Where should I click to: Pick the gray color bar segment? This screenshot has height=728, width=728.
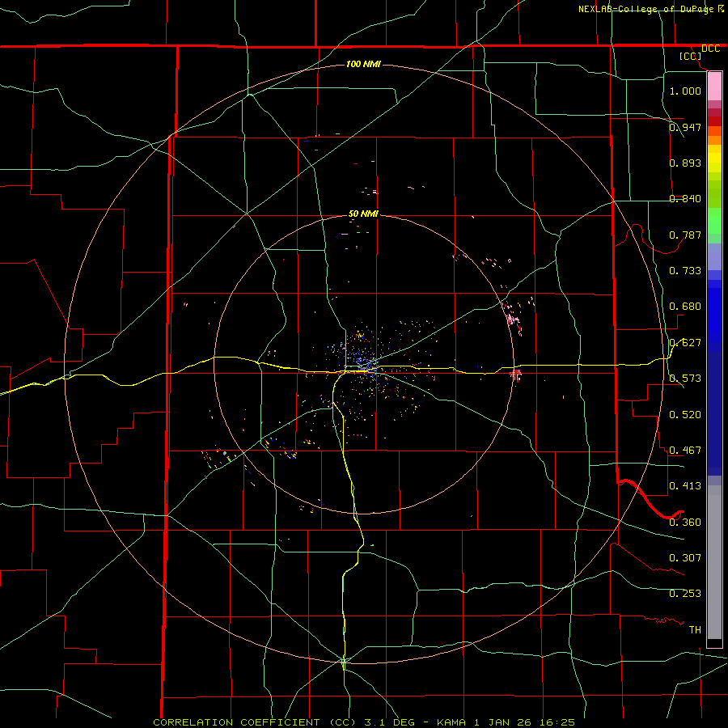tap(714, 562)
